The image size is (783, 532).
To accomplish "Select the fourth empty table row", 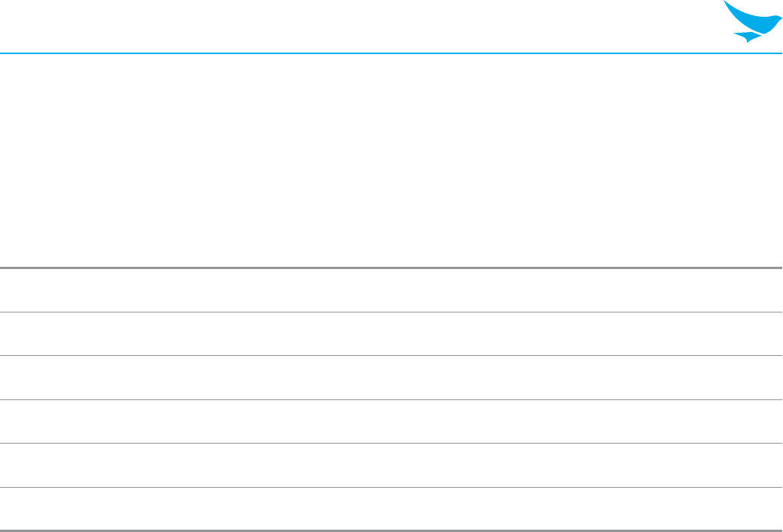I will (391, 421).
